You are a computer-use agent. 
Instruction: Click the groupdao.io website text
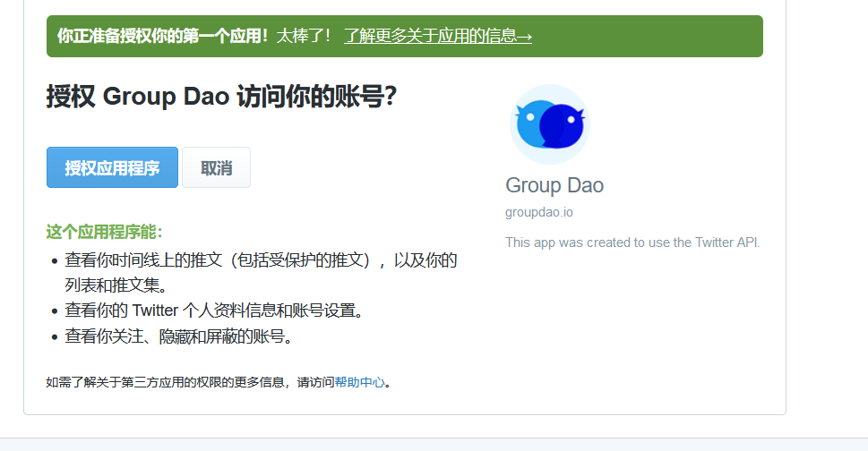click(539, 212)
